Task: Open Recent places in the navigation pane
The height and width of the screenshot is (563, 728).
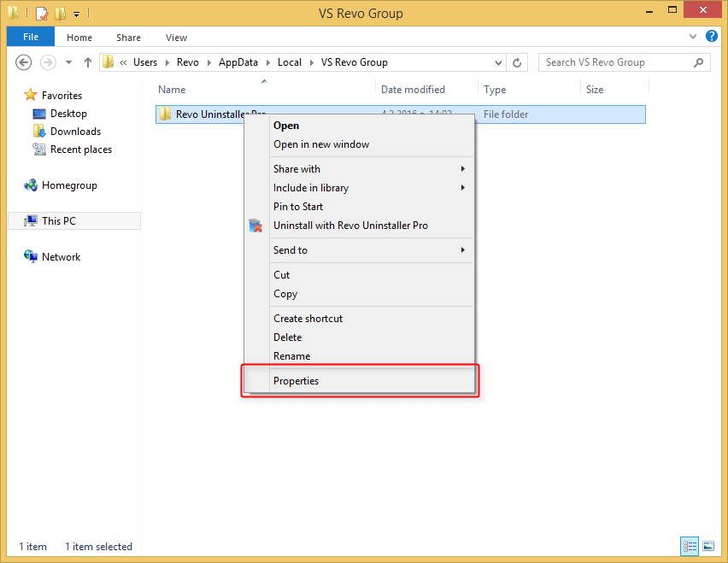Action: click(x=81, y=150)
